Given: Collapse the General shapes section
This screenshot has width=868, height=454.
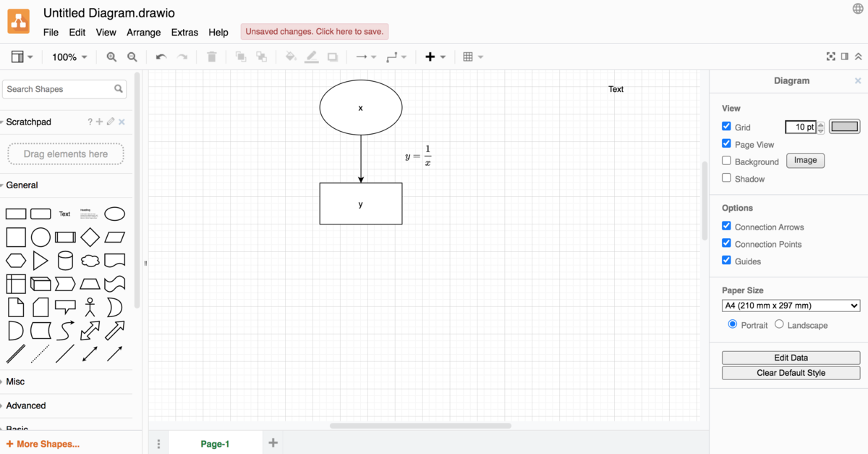Looking at the screenshot, I should (x=22, y=185).
